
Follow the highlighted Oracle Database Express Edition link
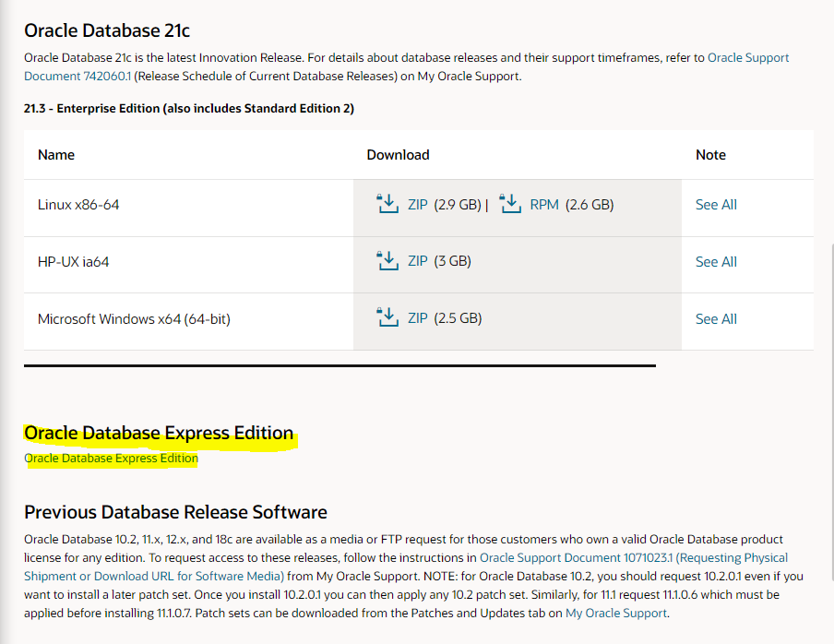pos(111,459)
